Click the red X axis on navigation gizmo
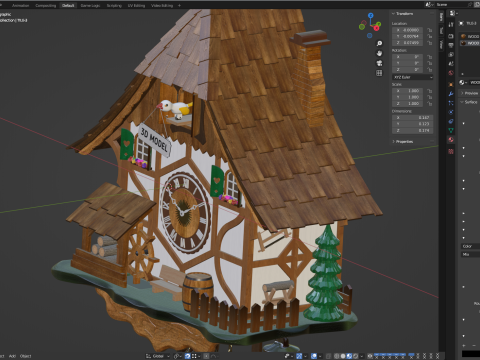This screenshot has width=480, height=360. click(377, 28)
